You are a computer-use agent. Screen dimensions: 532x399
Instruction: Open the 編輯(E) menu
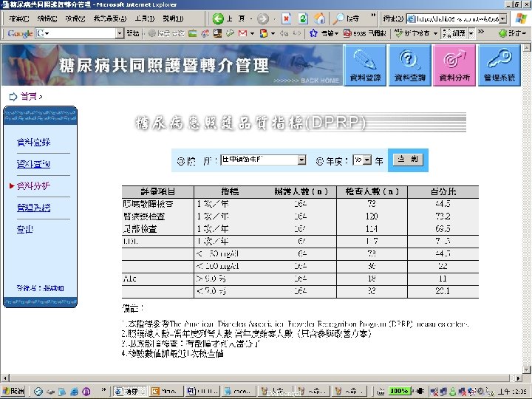pos(47,18)
